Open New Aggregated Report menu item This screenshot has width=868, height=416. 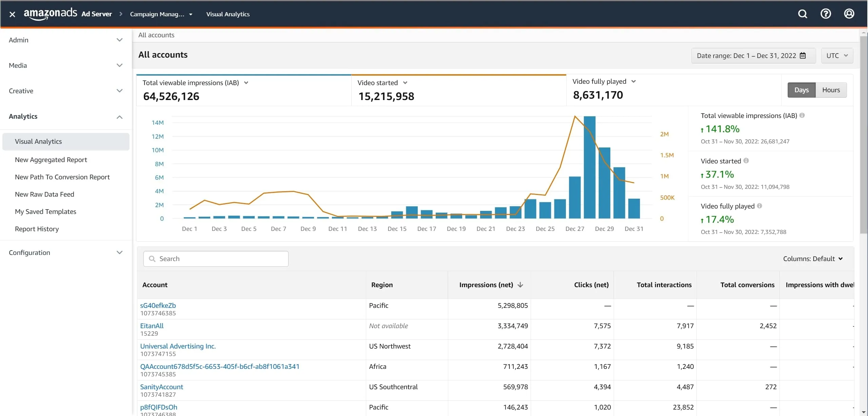[x=51, y=160]
